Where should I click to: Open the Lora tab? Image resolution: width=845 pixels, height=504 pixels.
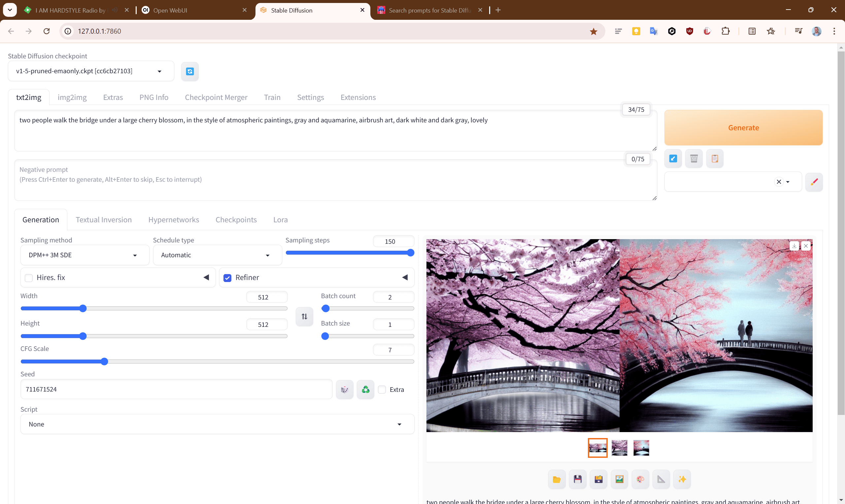pos(280,220)
